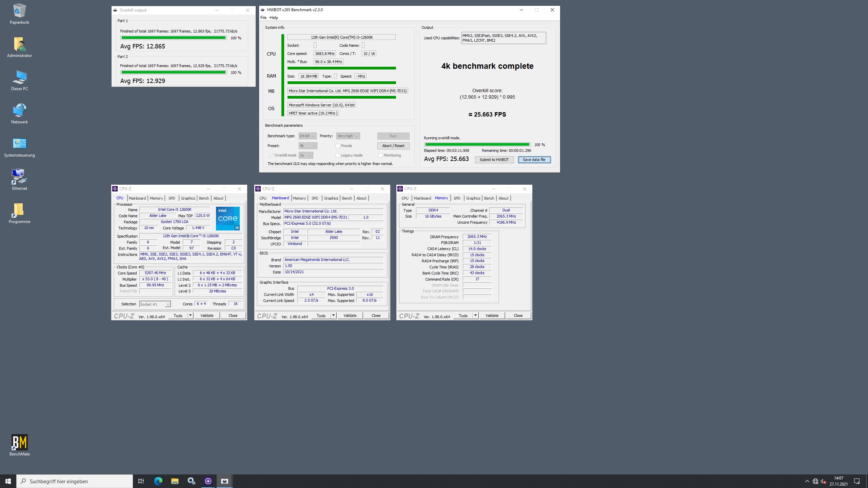
Task: Click Close in the Mainboard CPU-Z window
Action: (x=376, y=316)
